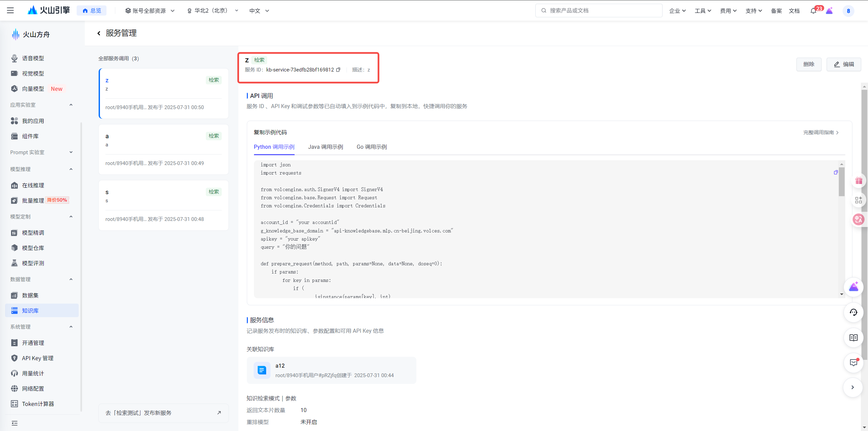Open the AI assistant icon in top bar
This screenshot has width=868, height=431.
(829, 11)
